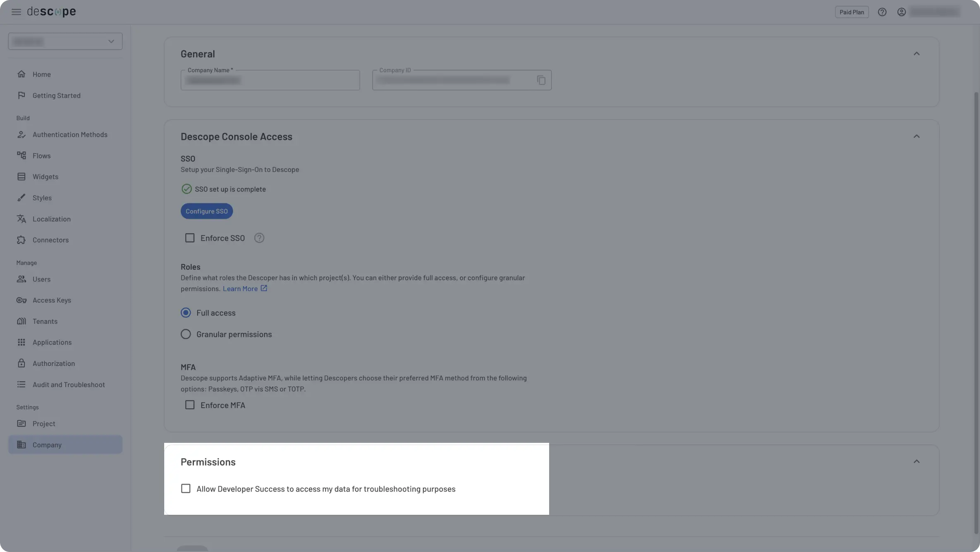980x552 pixels.
Task: Click the Enforce SSO help tooltip icon
Action: (259, 238)
